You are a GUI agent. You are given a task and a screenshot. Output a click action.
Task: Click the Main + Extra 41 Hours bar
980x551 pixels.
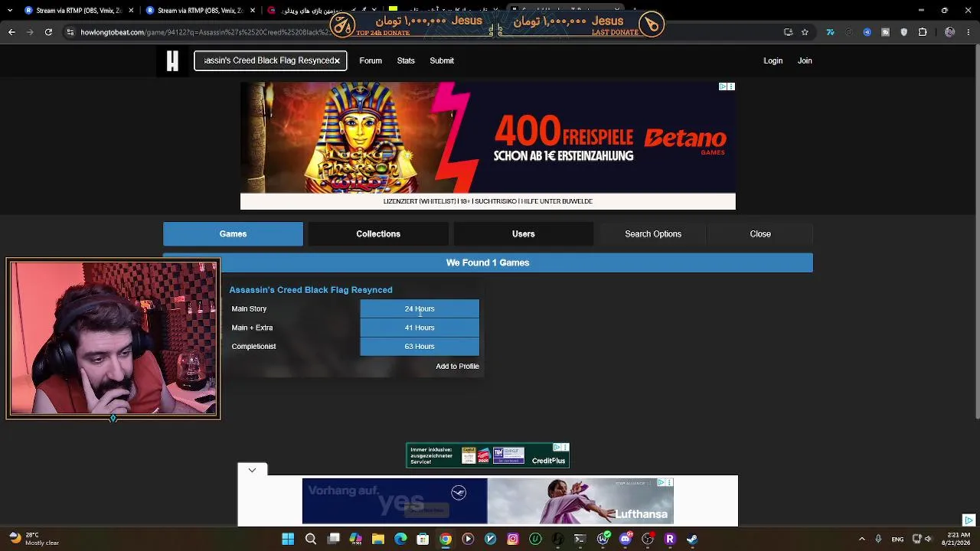(420, 328)
